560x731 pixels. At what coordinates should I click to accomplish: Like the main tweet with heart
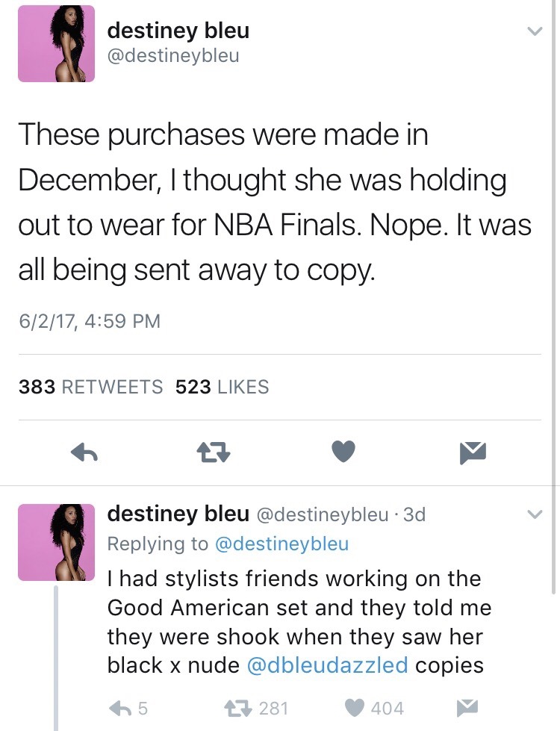[x=343, y=451]
